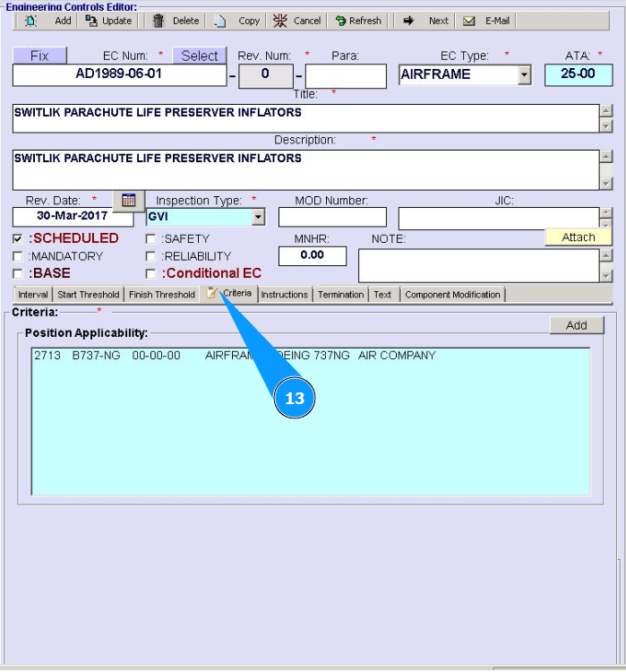Click the Delete trash can icon

tap(159, 21)
